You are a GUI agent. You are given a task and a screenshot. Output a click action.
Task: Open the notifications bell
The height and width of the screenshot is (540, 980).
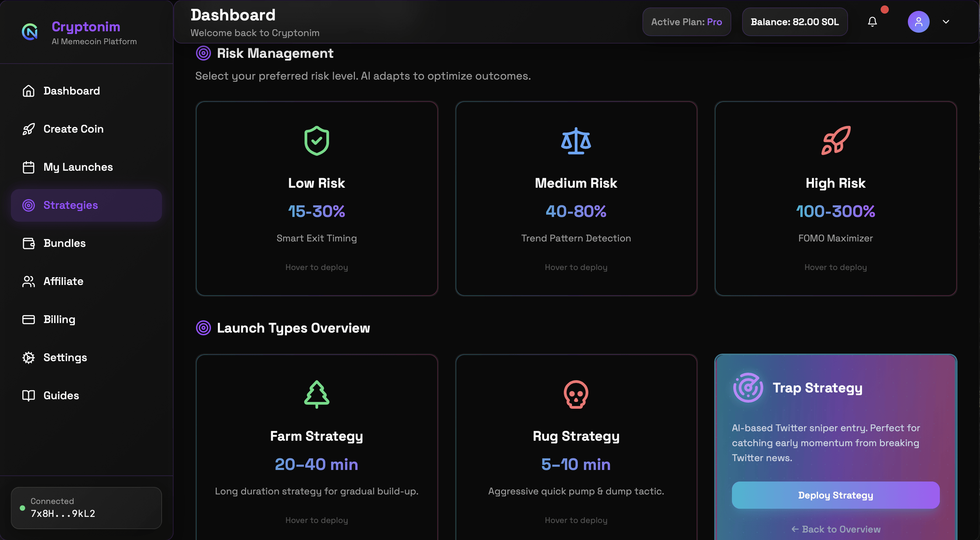tap(872, 22)
